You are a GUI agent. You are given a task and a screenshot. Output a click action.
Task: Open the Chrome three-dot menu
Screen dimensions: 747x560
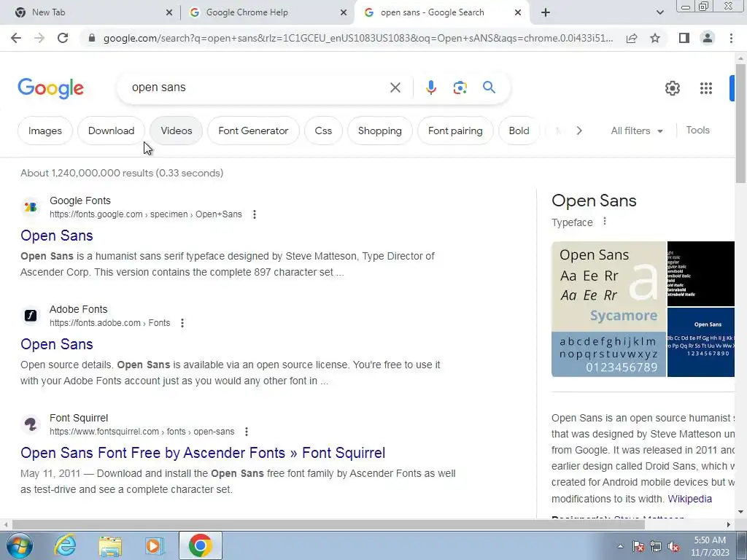click(x=731, y=38)
